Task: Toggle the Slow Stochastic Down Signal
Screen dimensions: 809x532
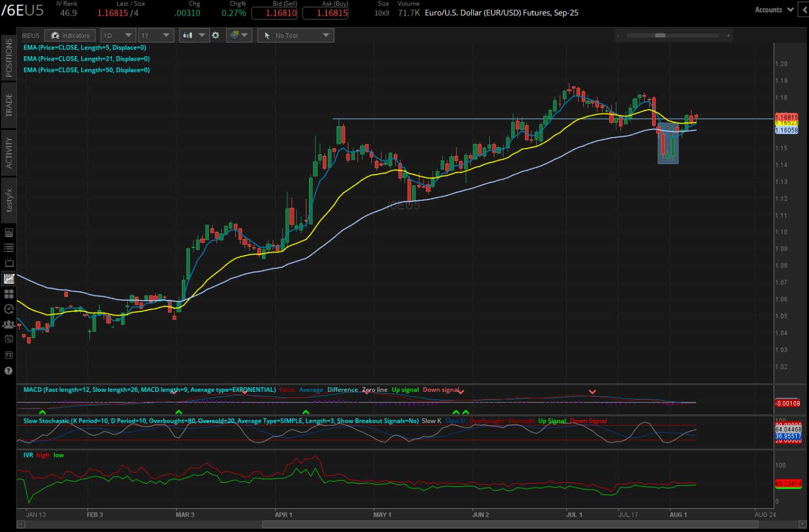Action: (588, 421)
